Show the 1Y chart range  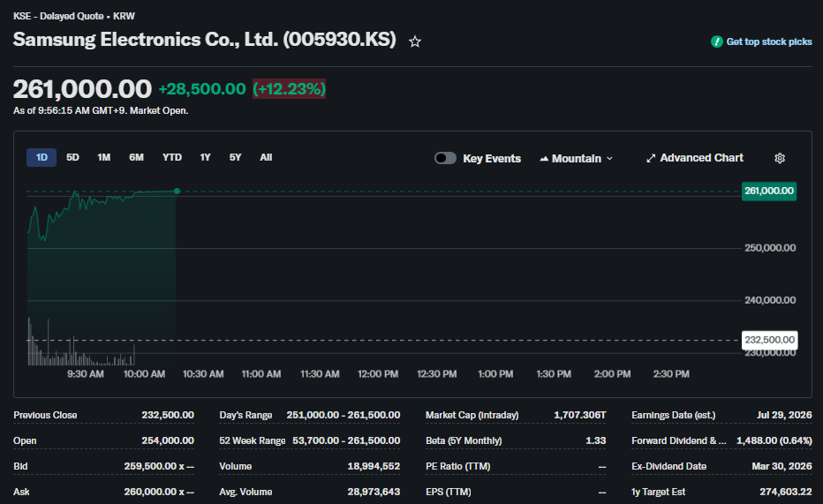205,157
